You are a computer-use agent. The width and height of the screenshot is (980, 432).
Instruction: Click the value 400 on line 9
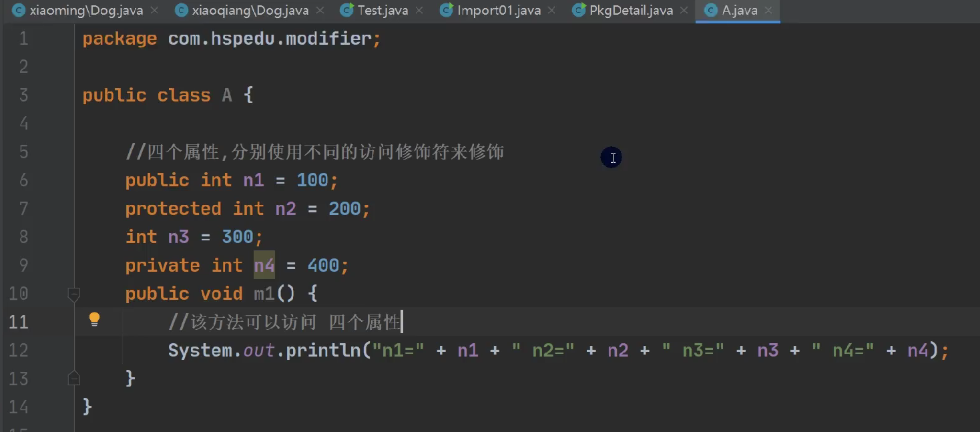[323, 266]
